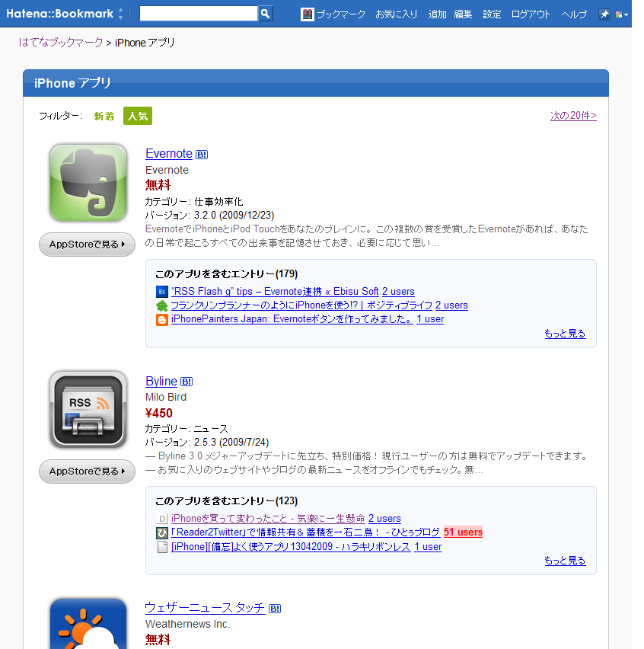Click ログアウト in header
This screenshot has height=649, width=644.
click(531, 14)
